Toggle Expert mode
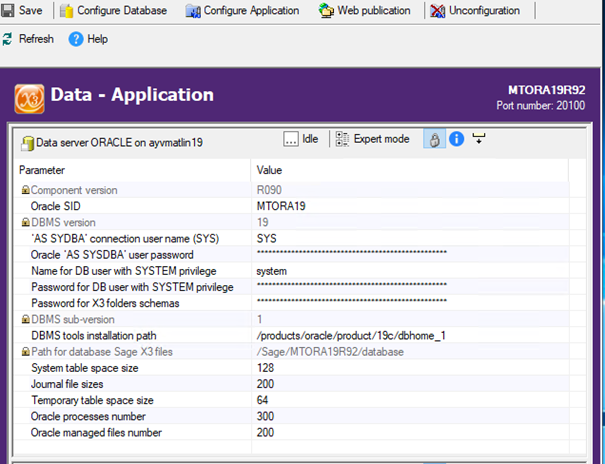Image resolution: width=605 pixels, height=464 pixels. coord(372,139)
